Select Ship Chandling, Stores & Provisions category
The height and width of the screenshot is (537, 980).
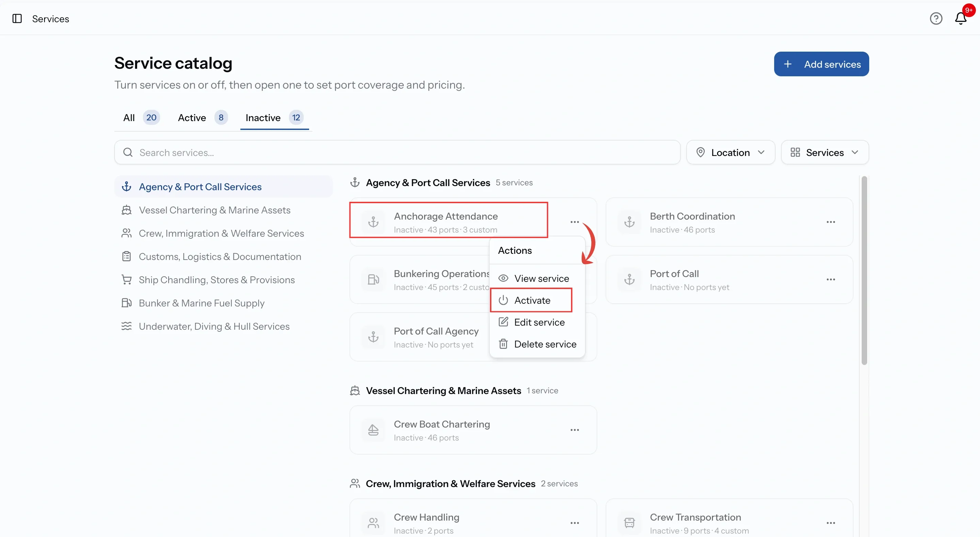pyautogui.click(x=224, y=280)
